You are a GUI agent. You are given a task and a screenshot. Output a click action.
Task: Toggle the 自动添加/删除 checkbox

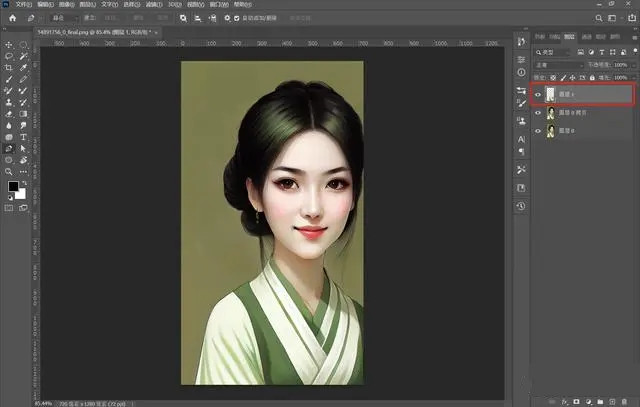[237, 18]
